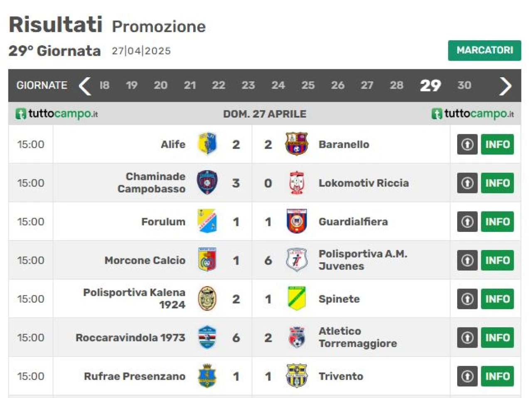This screenshot has width=532, height=398.
Task: Select giornata 30 tab
Action: [x=464, y=85]
